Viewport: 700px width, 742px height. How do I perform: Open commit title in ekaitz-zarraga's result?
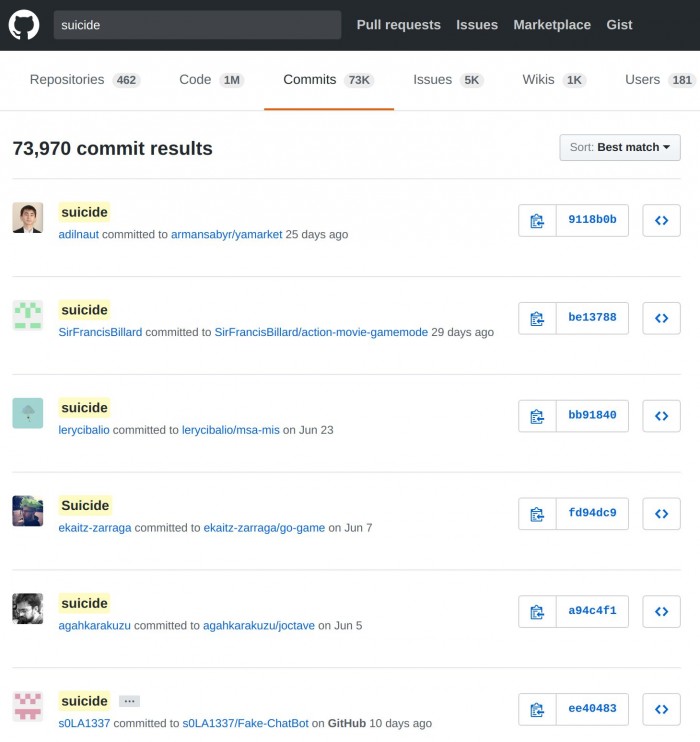coord(85,506)
